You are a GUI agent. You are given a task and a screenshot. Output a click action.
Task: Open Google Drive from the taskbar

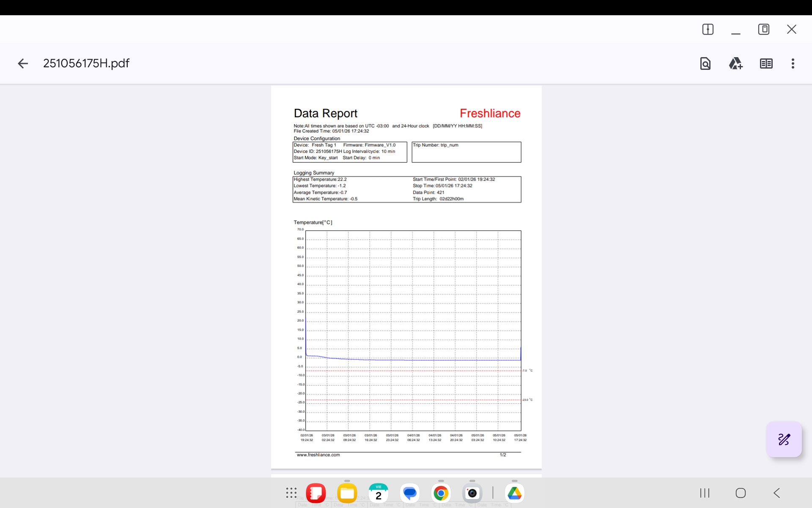[514, 493]
